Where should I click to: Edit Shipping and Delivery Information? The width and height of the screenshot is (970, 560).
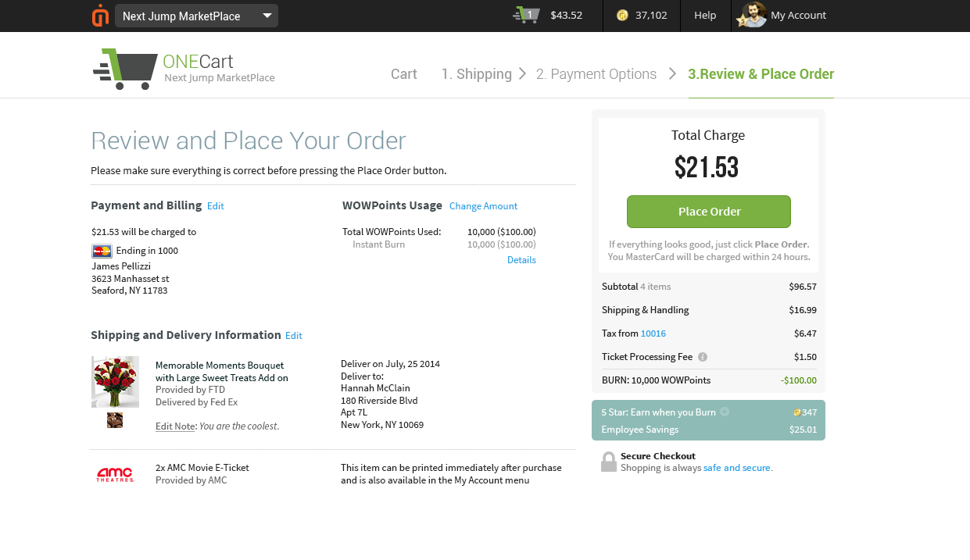tap(294, 336)
